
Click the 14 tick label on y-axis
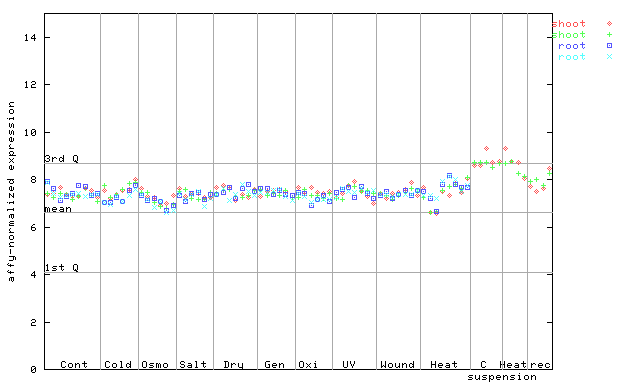pyautogui.click(x=30, y=38)
